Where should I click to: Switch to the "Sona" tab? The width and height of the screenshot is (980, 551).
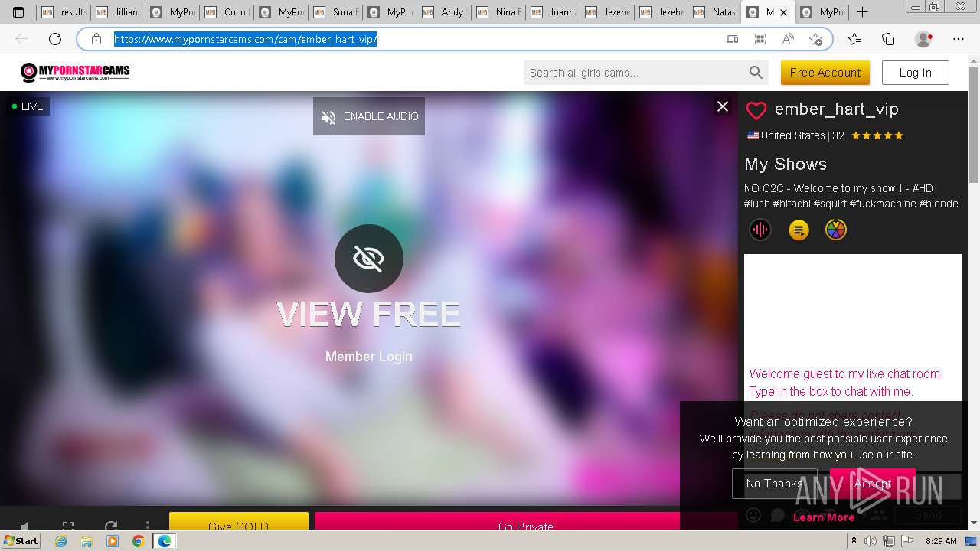point(335,12)
